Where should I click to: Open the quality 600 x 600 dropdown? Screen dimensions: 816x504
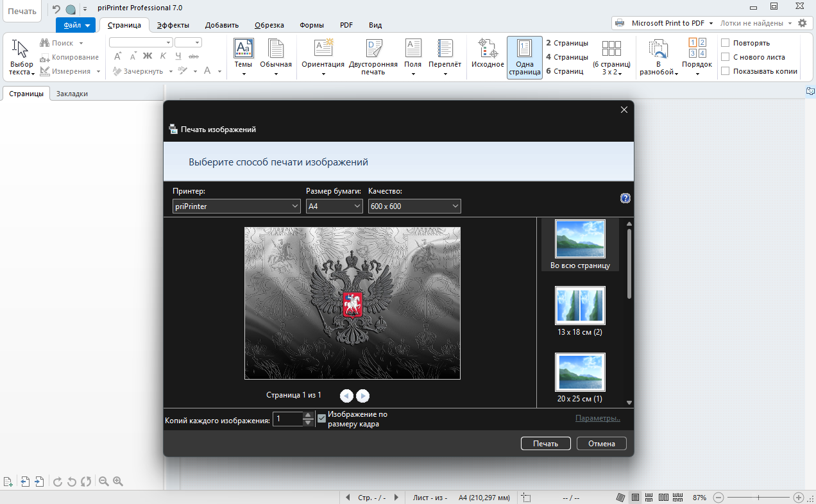[x=414, y=206]
